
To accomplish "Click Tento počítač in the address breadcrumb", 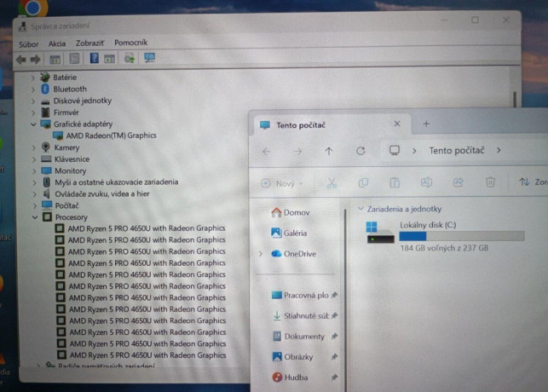I will click(457, 151).
